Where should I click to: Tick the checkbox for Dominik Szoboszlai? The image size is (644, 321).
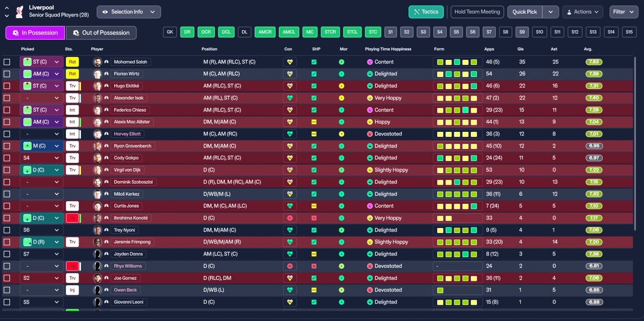point(7,182)
